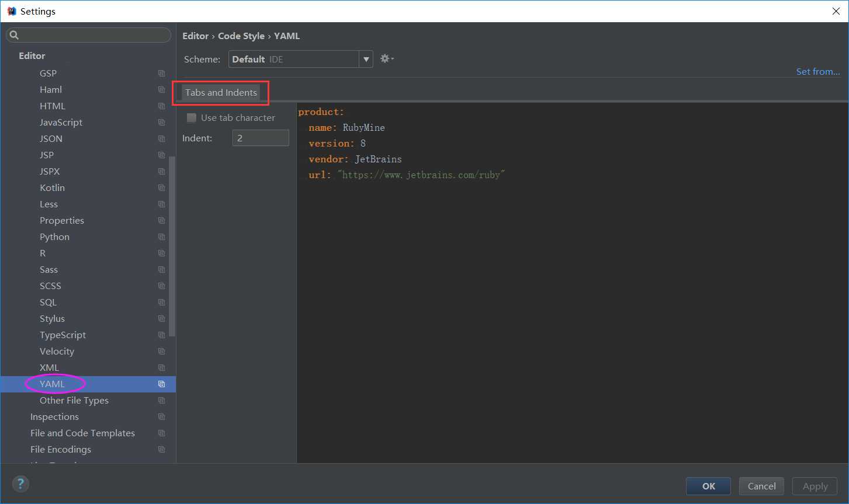
Task: Click the OK button
Action: 709,486
